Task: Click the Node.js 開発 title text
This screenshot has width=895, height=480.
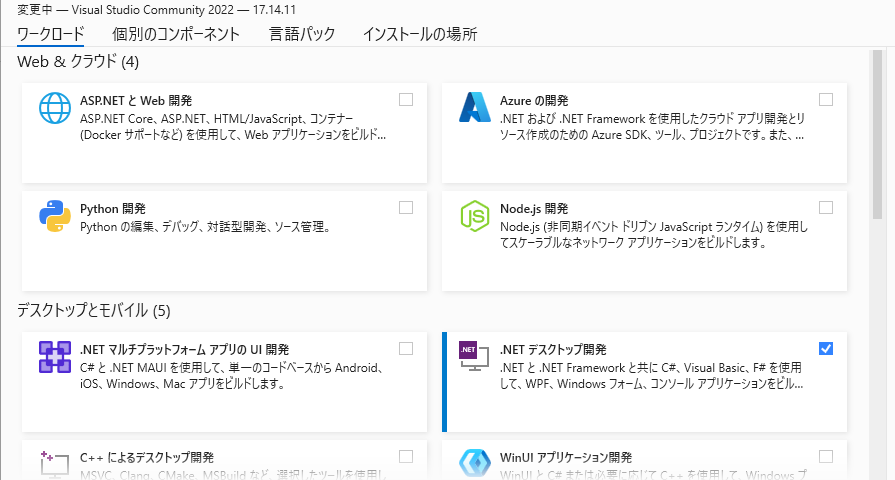Action: click(x=534, y=208)
